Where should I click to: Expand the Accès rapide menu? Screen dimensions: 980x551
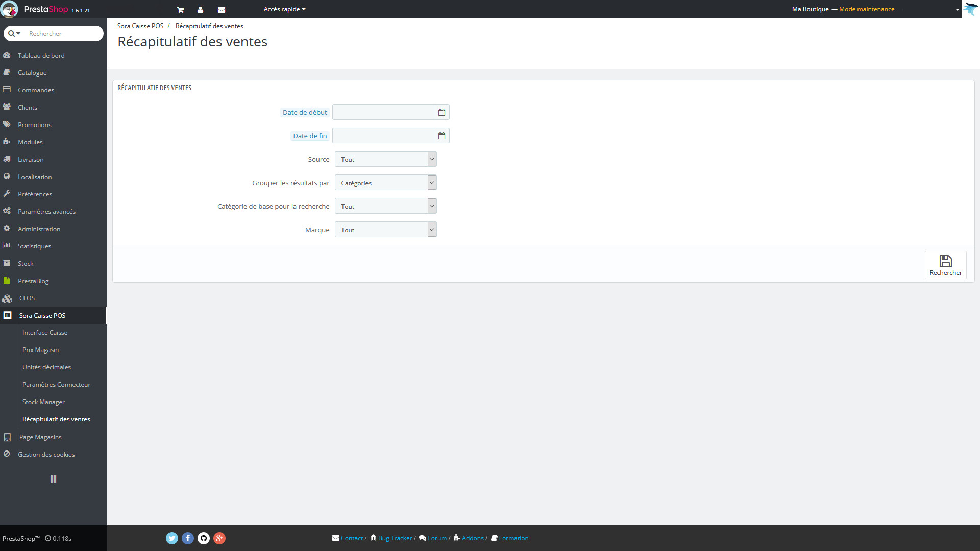(x=284, y=9)
